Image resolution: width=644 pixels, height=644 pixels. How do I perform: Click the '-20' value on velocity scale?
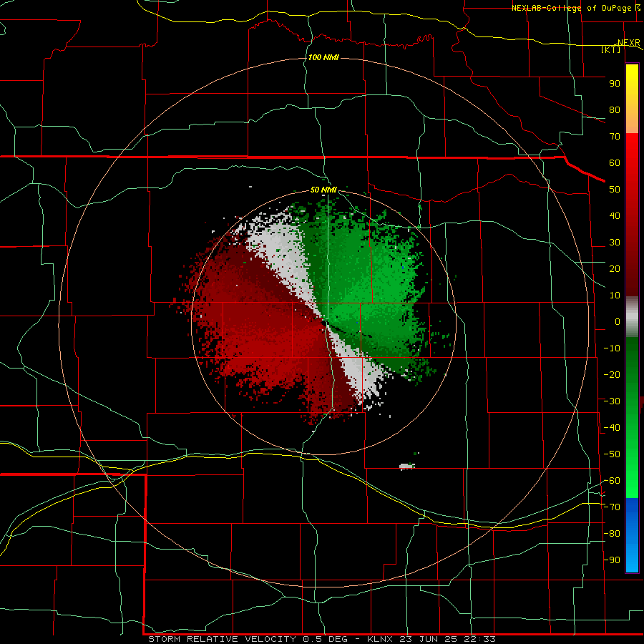[x=612, y=375]
